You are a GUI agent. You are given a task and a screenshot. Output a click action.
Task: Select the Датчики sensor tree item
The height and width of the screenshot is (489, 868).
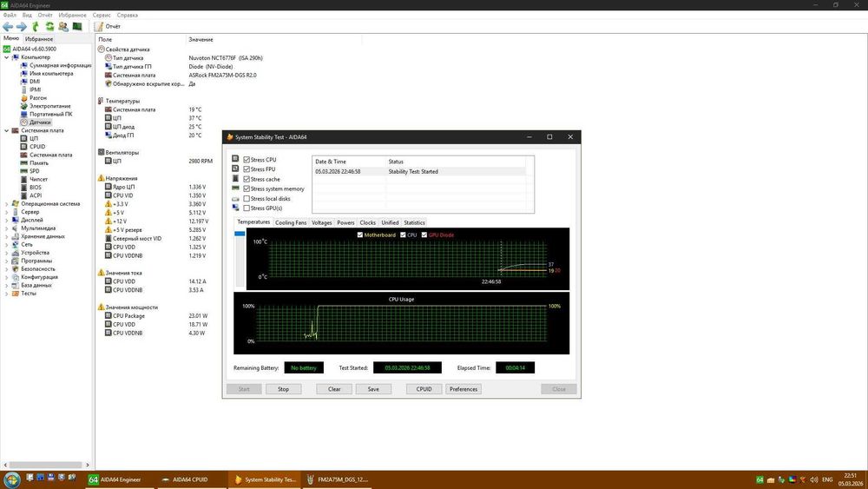click(x=41, y=122)
